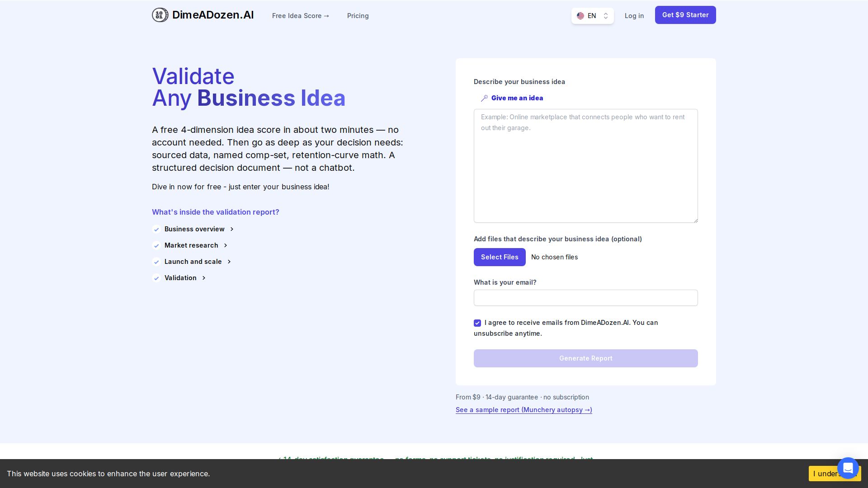Click checkmark icon beside Business overview

156,230
